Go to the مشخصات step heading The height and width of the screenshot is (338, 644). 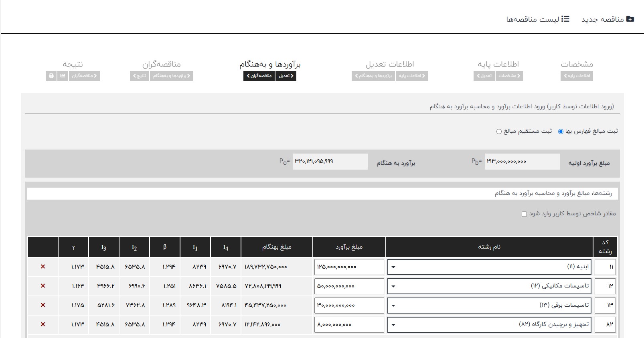coord(577,64)
